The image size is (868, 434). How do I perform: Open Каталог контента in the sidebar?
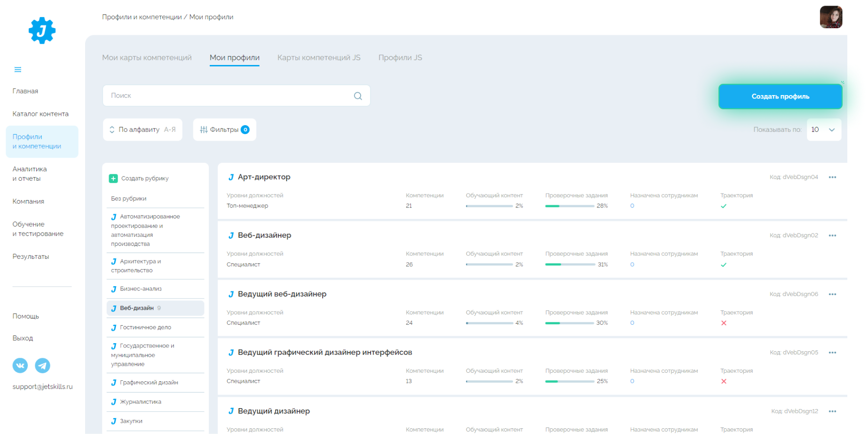click(x=40, y=114)
